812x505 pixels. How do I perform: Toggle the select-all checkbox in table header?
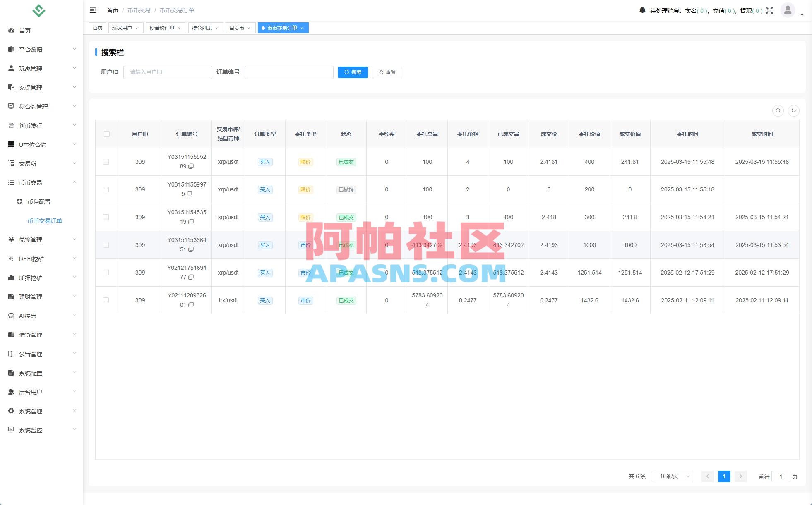point(107,134)
